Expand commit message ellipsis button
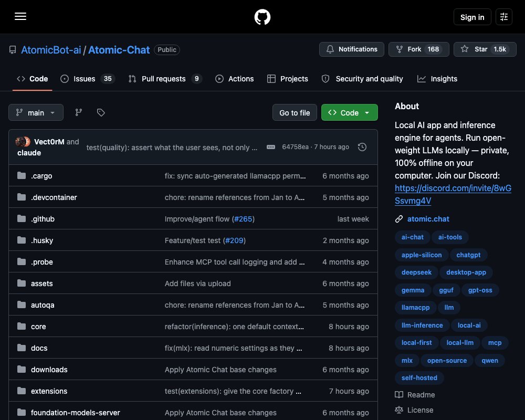Image resolution: width=525 pixels, height=420 pixels. pyautogui.click(x=271, y=147)
